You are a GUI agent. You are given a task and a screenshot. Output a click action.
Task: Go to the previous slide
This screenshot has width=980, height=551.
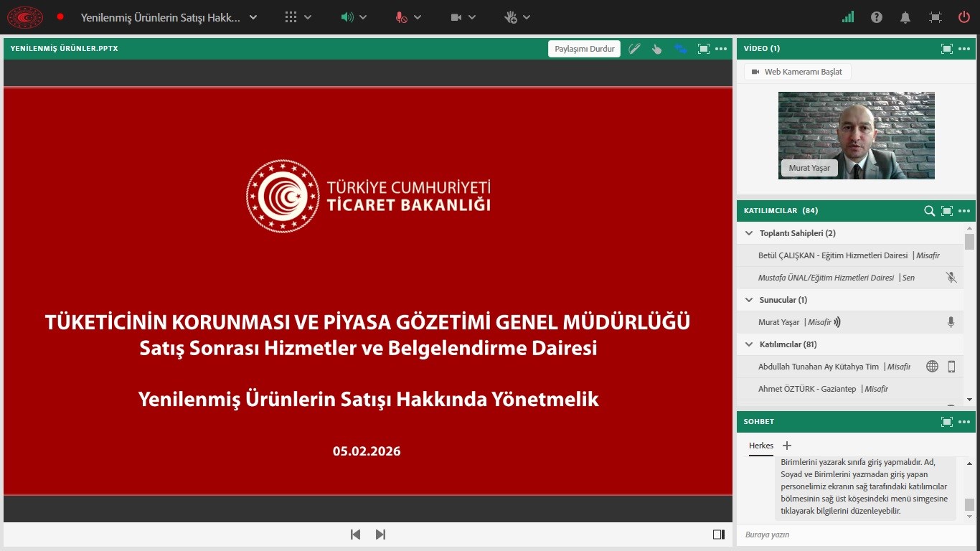pyautogui.click(x=355, y=534)
